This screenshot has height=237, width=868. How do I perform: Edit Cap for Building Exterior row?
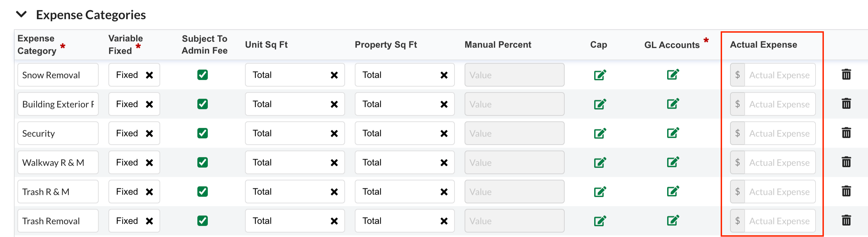[x=600, y=104]
